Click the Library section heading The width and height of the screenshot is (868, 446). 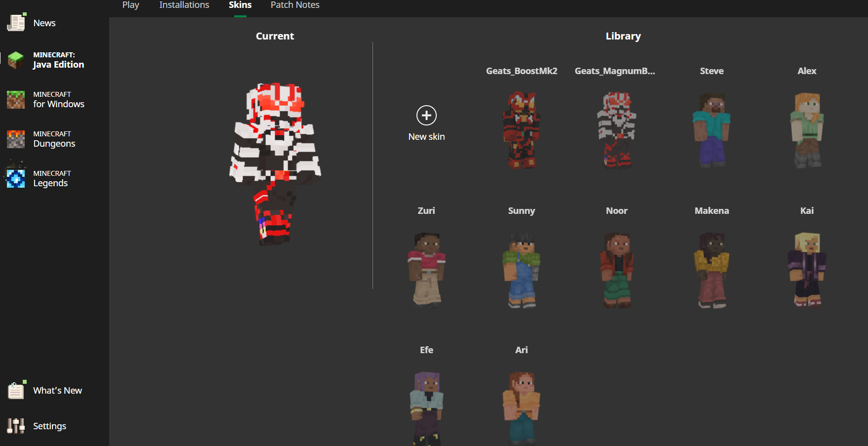point(623,36)
